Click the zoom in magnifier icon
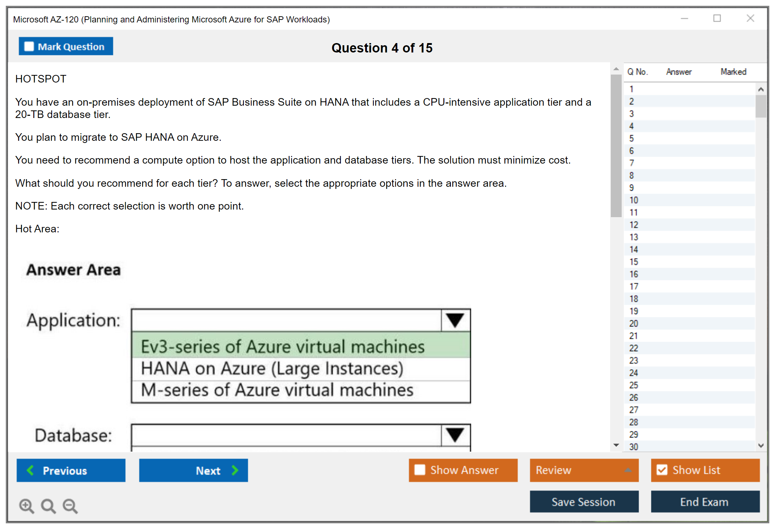This screenshot has height=532, width=778. point(26,506)
